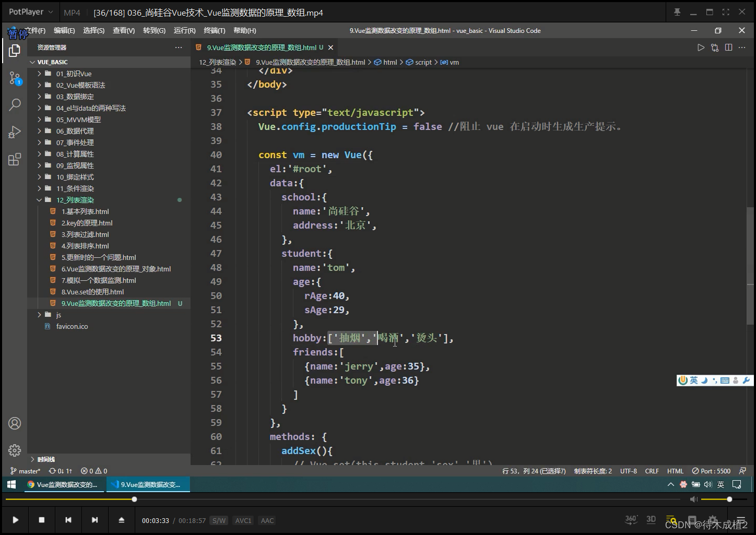Open the Source Control view
Image resolution: width=756 pixels, height=535 pixels.
(15, 78)
